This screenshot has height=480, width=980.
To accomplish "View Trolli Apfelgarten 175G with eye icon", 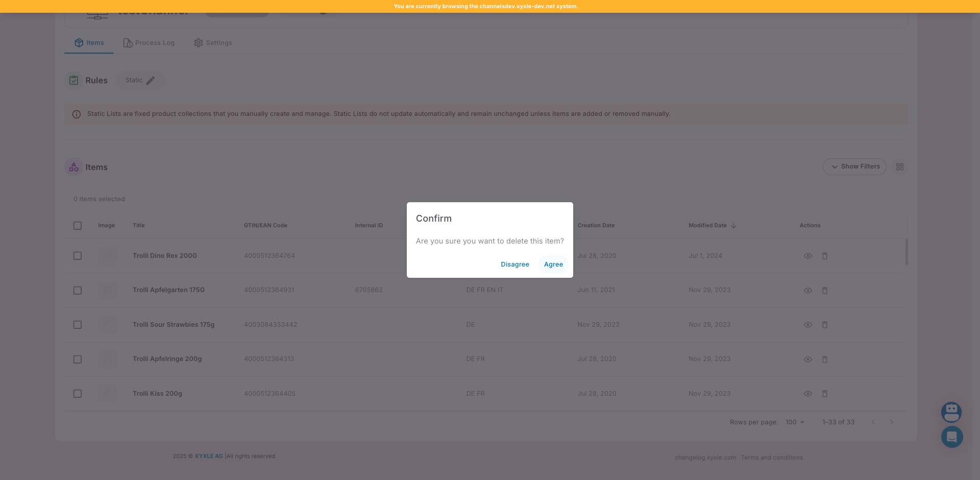I will point(808,291).
